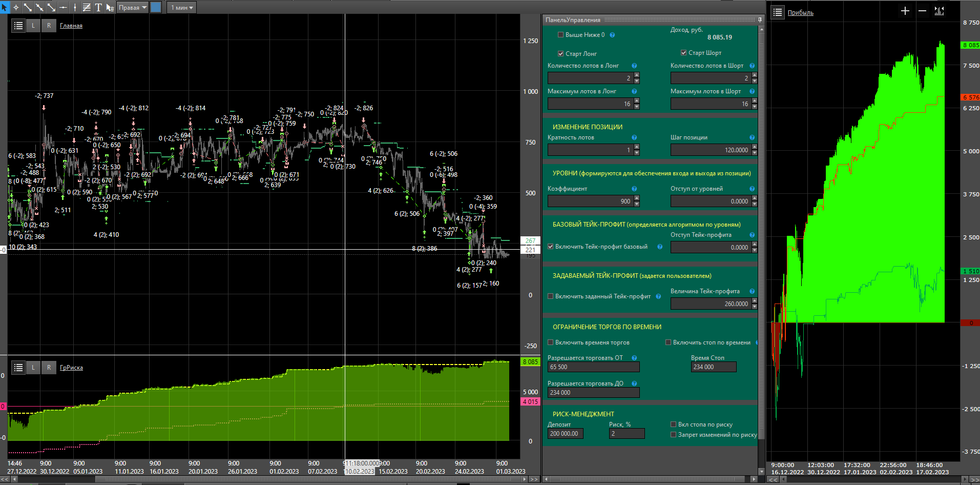Open help for Максимум лотов в Лонг
Image resolution: width=980 pixels, height=485 pixels.
(x=634, y=91)
